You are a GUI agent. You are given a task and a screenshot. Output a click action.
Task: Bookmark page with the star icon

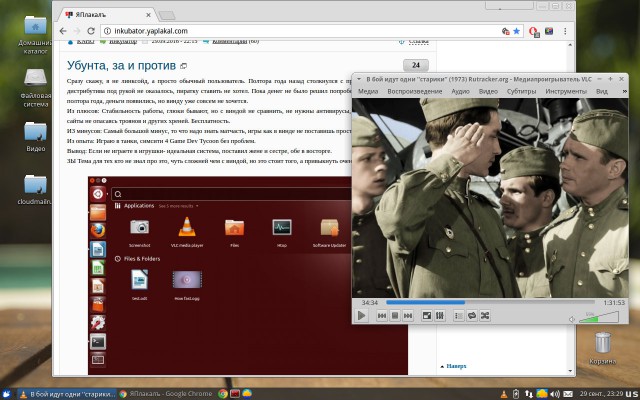pos(516,31)
